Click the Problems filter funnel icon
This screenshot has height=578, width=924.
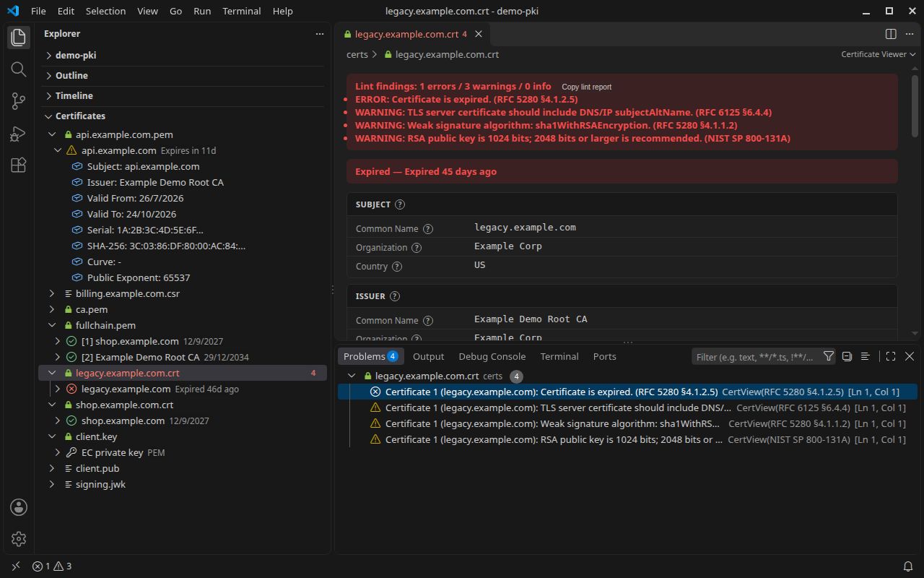click(x=829, y=356)
